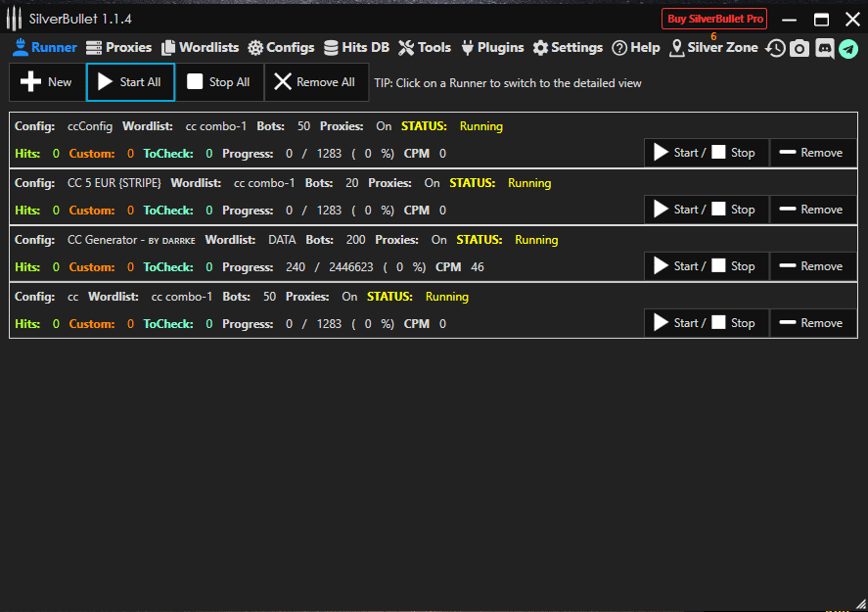The height and width of the screenshot is (612, 868).
Task: Click the Bots value 20
Action: [x=351, y=183]
